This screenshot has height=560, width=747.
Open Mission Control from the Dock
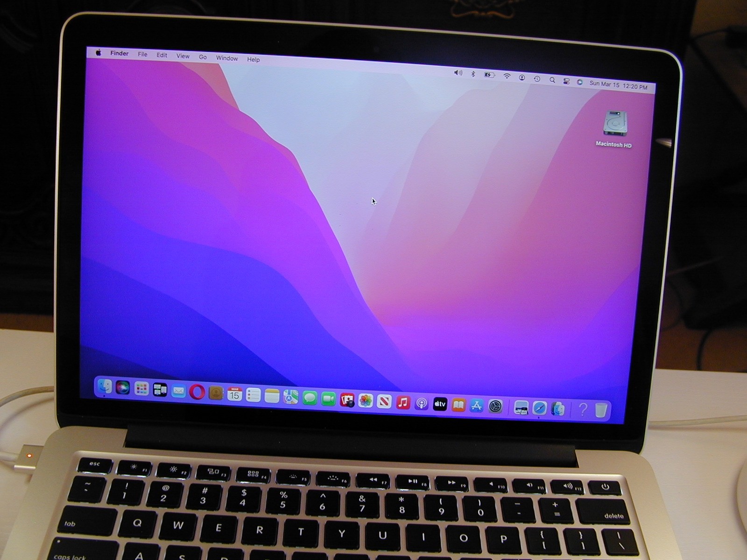click(x=160, y=390)
